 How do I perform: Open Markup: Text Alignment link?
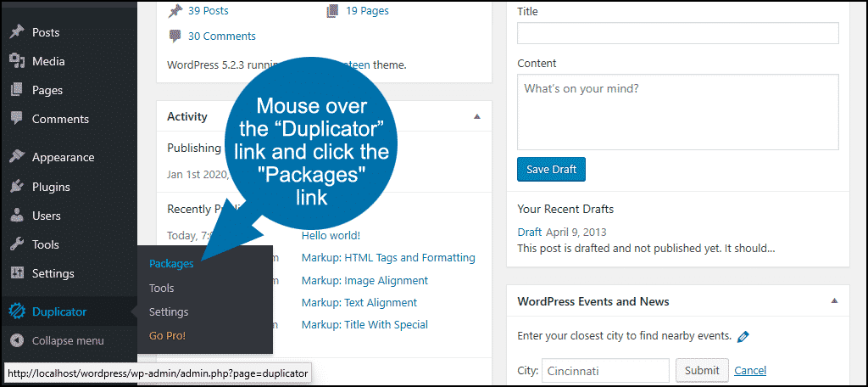click(x=359, y=303)
